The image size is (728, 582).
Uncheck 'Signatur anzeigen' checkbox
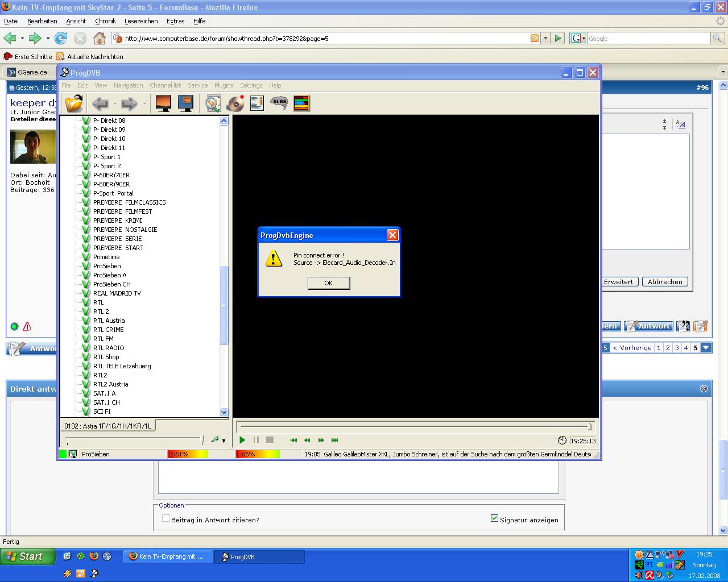pyautogui.click(x=494, y=518)
